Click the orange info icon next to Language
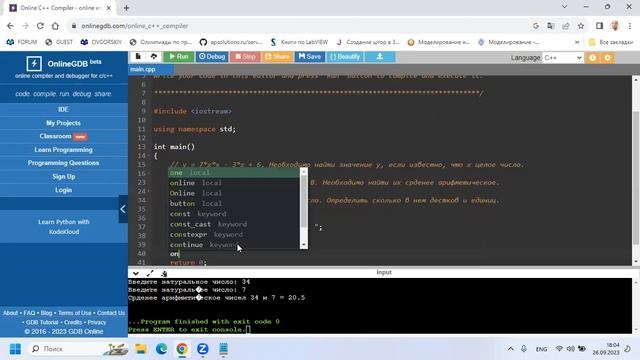 coord(592,58)
